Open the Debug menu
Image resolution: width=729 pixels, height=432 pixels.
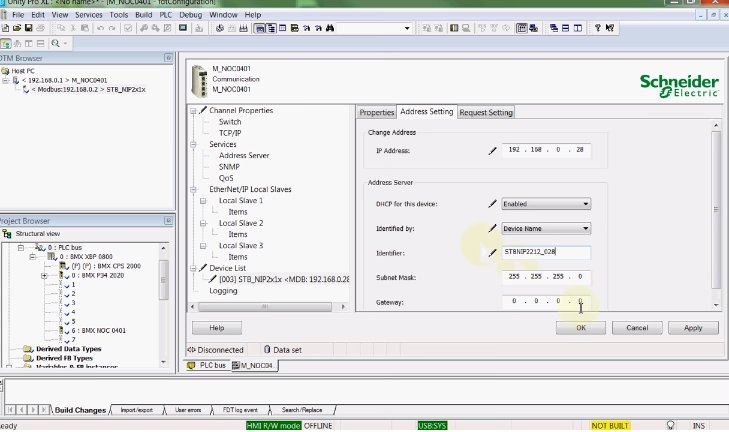[191, 15]
